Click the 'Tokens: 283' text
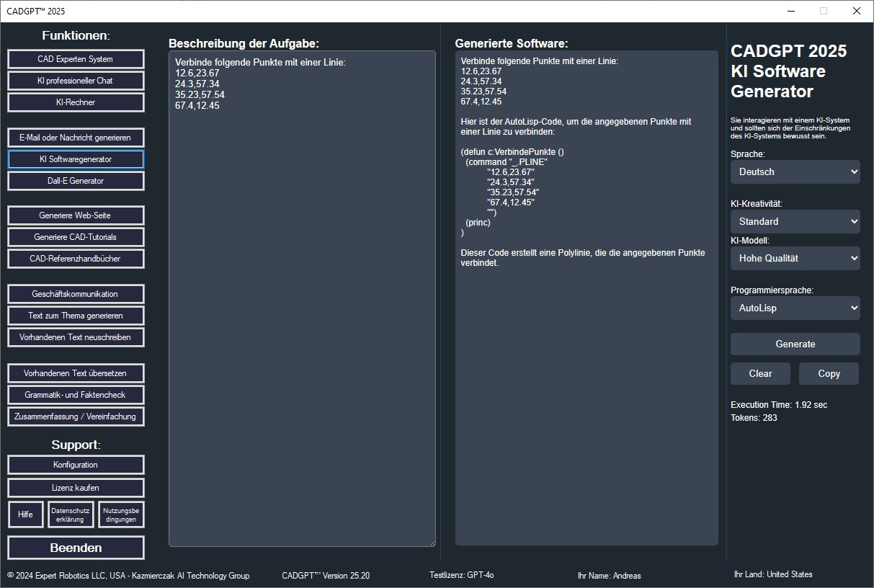 coord(754,418)
